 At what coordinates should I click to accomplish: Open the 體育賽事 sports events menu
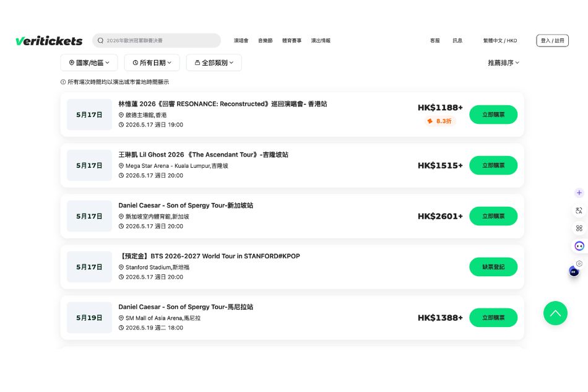(x=292, y=40)
